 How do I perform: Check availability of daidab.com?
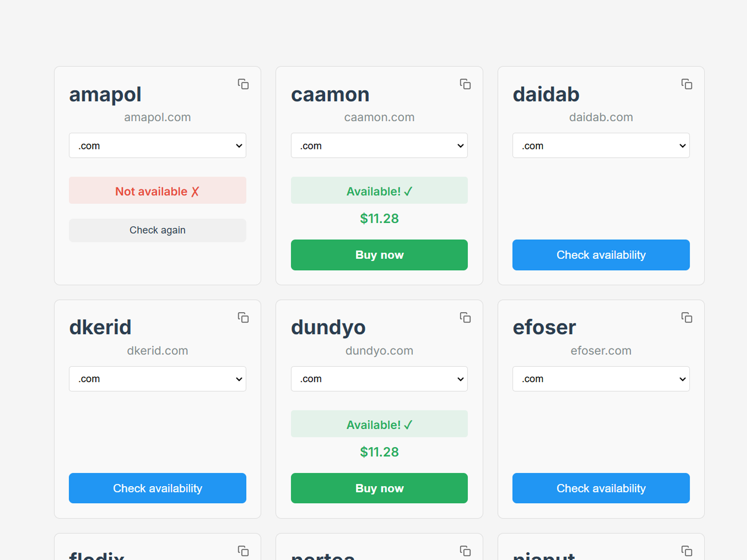click(x=601, y=255)
